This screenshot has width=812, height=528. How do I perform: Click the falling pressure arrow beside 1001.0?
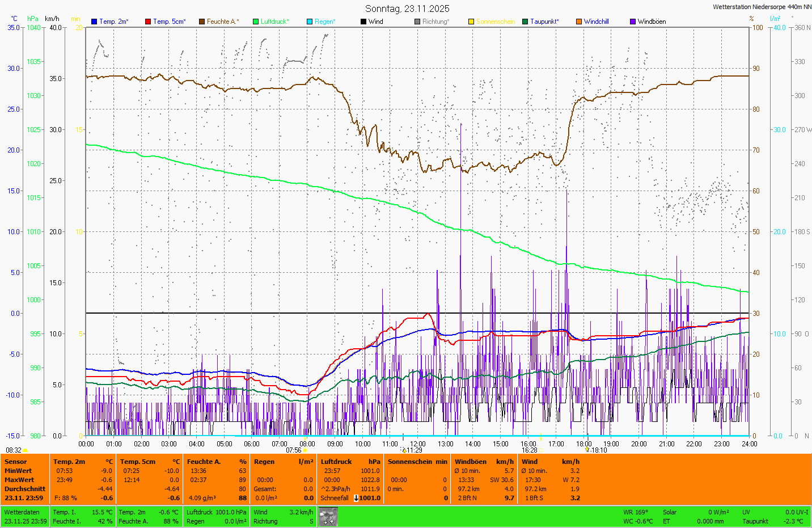click(x=356, y=498)
